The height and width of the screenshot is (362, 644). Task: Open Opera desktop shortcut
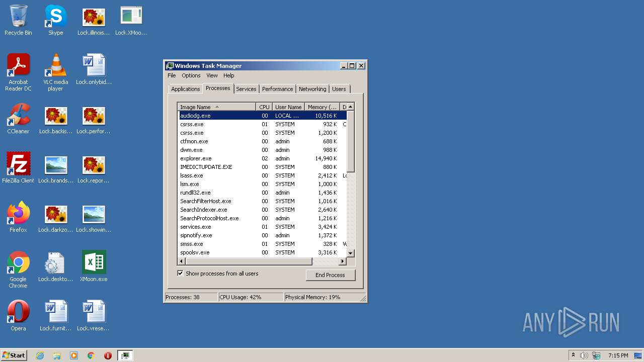coord(18,316)
